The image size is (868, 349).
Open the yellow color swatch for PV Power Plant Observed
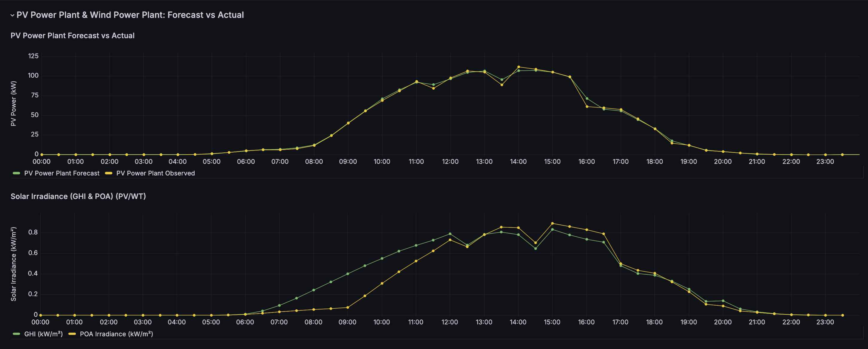(109, 173)
